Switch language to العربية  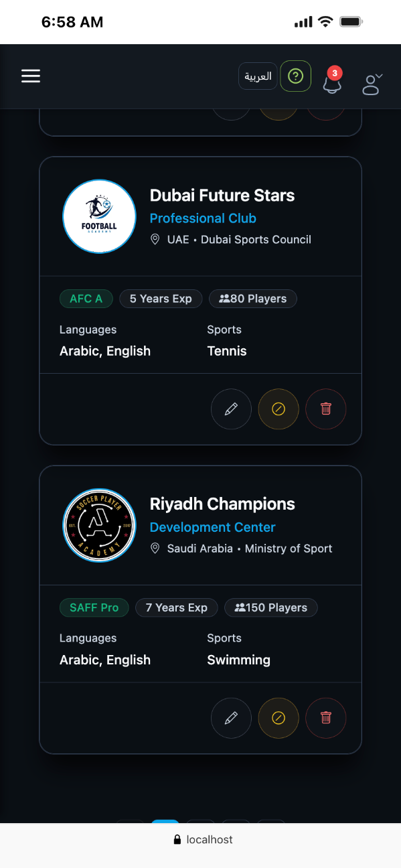(258, 76)
